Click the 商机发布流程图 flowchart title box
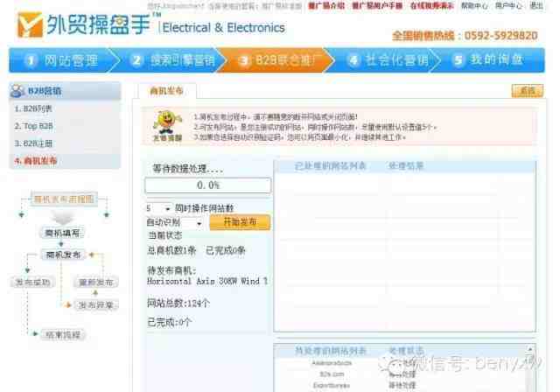This screenshot has height=392, width=560. point(64,199)
